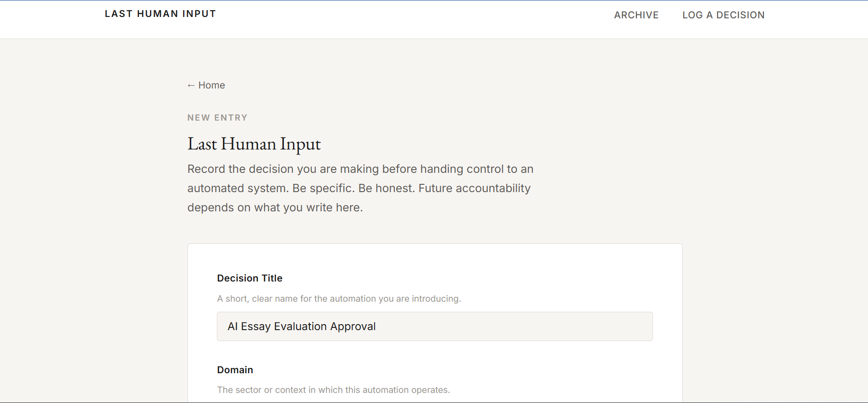This screenshot has height=403, width=868.
Task: Click the serif Last Human Input heading
Action: click(x=254, y=144)
